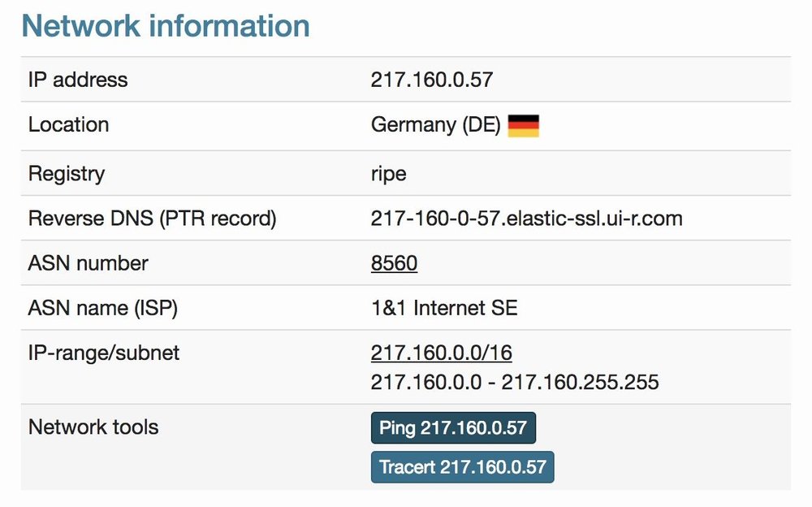
Task: Click the Reverse DNS (PTR record) label
Action: point(152,219)
